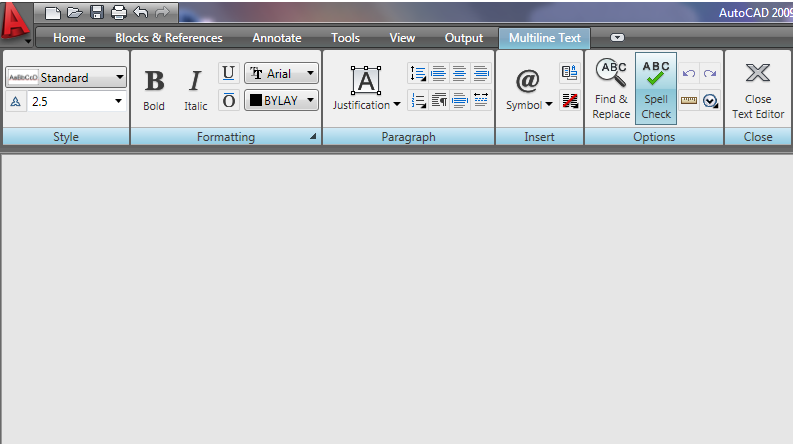
Task: Switch to the Tools tab
Action: tap(345, 38)
